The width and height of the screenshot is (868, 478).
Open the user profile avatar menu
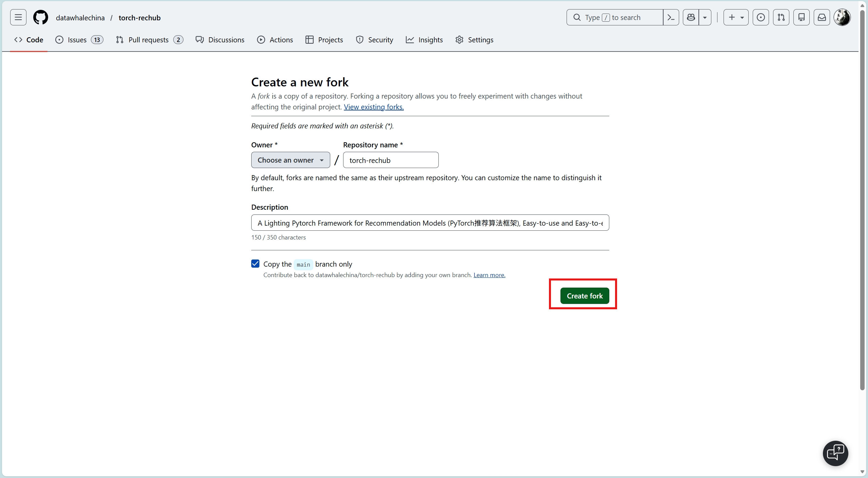point(842,17)
